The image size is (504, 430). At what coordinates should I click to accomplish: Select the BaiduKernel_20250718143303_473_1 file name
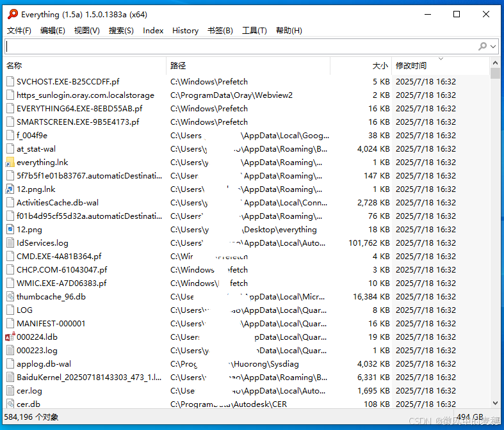[89, 378]
